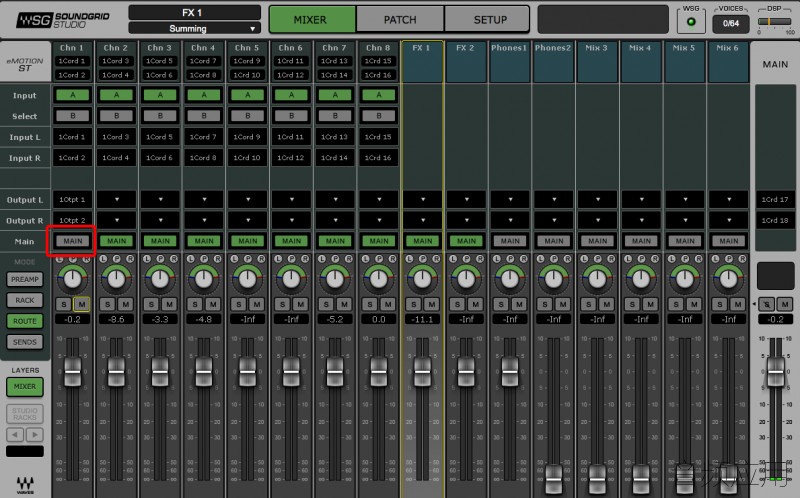Select input A for Chn 1
Image resolution: width=800 pixels, height=498 pixels.
[72, 95]
